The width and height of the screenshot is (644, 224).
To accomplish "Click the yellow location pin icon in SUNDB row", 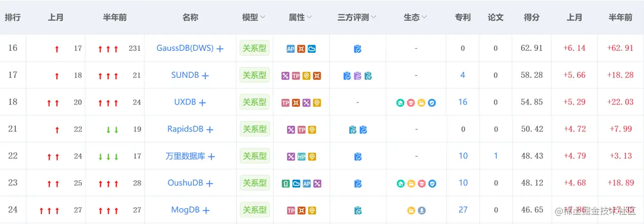I will point(307,76).
